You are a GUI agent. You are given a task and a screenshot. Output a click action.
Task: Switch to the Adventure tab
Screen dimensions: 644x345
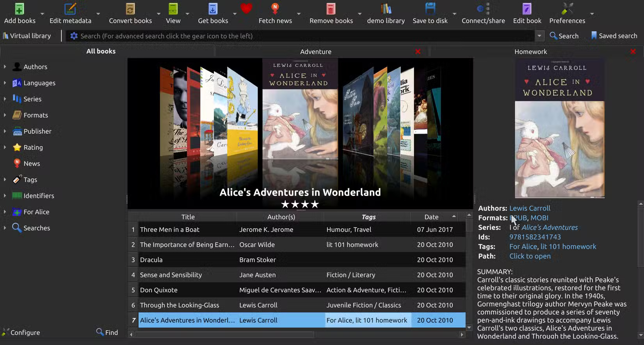coord(315,52)
